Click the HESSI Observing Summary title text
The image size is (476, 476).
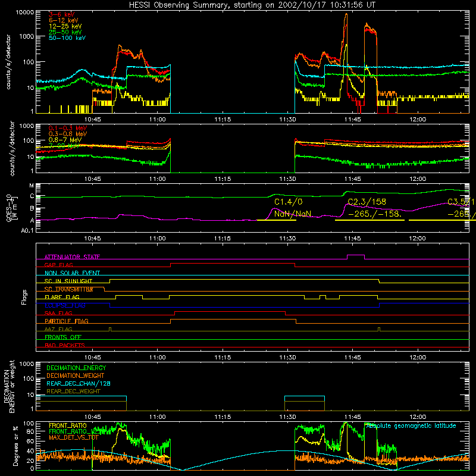click(x=252, y=5)
